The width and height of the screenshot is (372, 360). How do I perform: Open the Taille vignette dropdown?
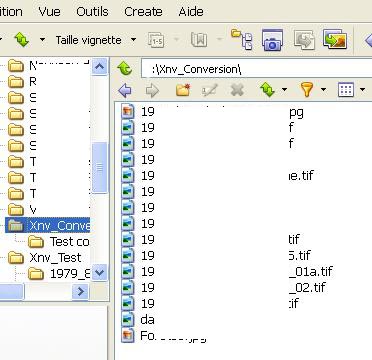pos(96,40)
